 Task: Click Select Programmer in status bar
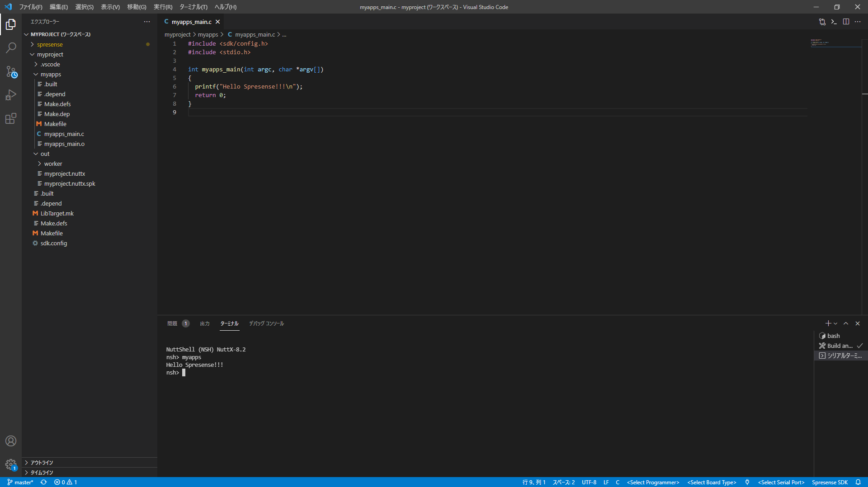click(653, 482)
